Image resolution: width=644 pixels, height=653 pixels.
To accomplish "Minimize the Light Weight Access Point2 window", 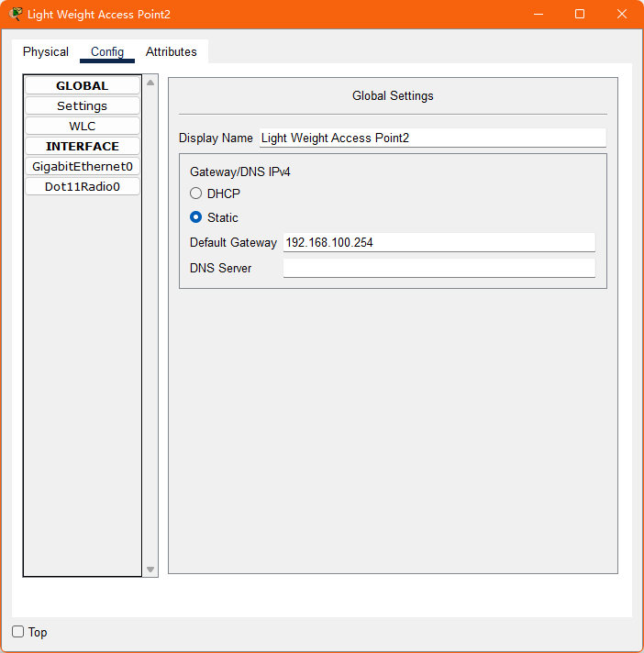I will [539, 14].
